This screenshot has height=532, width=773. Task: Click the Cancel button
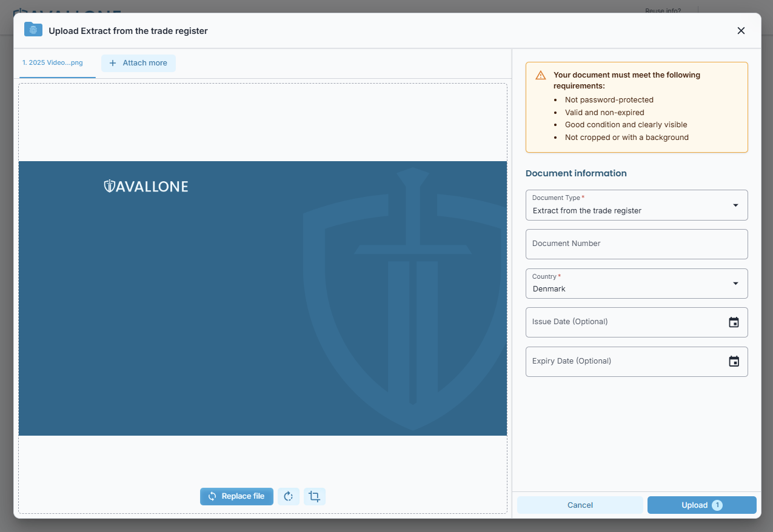[580, 505]
